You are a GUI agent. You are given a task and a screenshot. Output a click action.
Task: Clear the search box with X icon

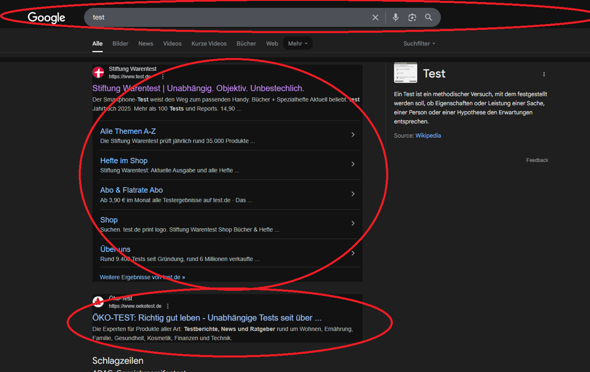[x=375, y=17]
